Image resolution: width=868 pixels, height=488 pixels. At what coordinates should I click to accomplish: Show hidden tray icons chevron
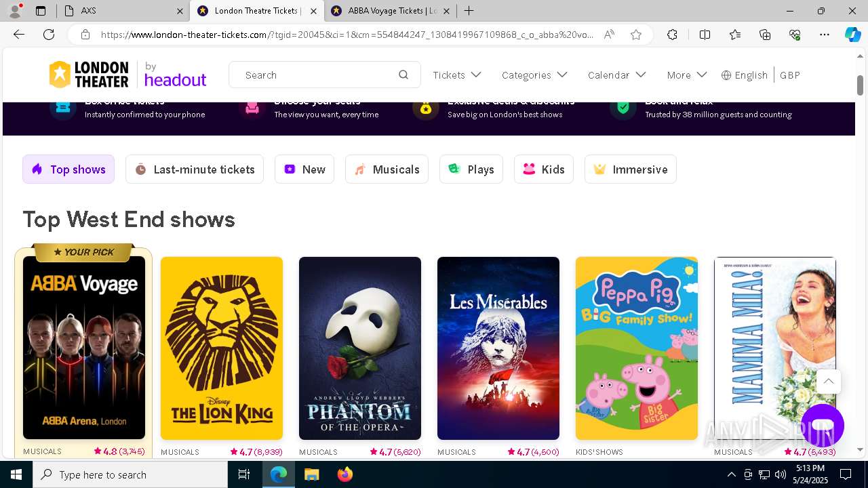[x=731, y=474]
